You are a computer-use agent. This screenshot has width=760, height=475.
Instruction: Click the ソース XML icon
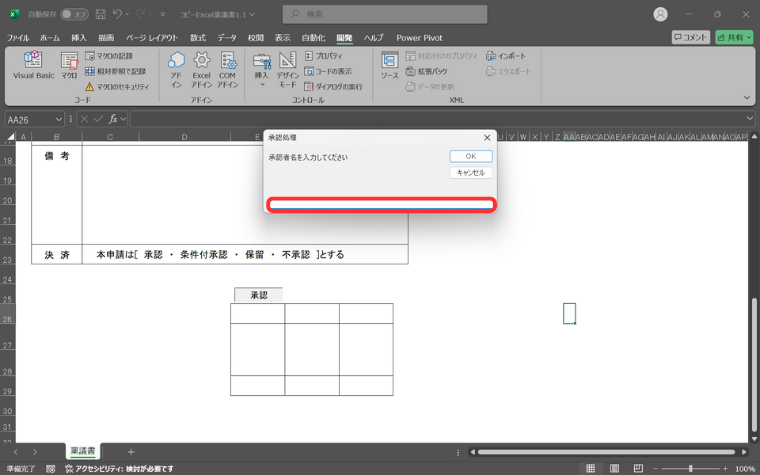(389, 66)
